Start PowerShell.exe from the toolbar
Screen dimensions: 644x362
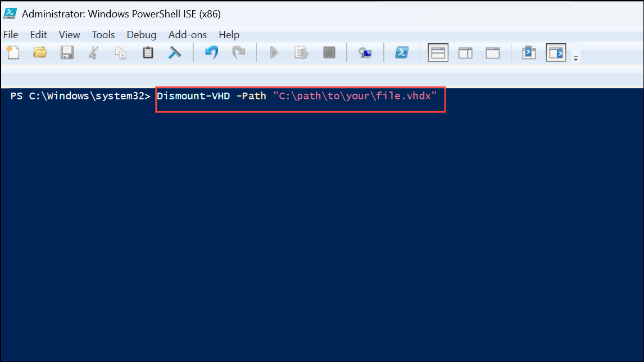point(401,52)
